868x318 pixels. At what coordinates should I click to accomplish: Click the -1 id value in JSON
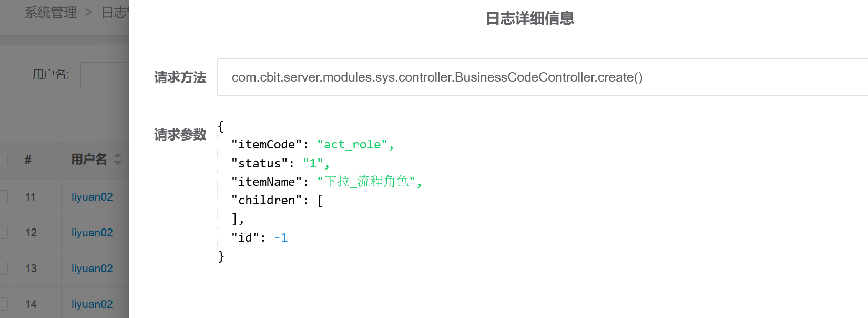pos(281,238)
